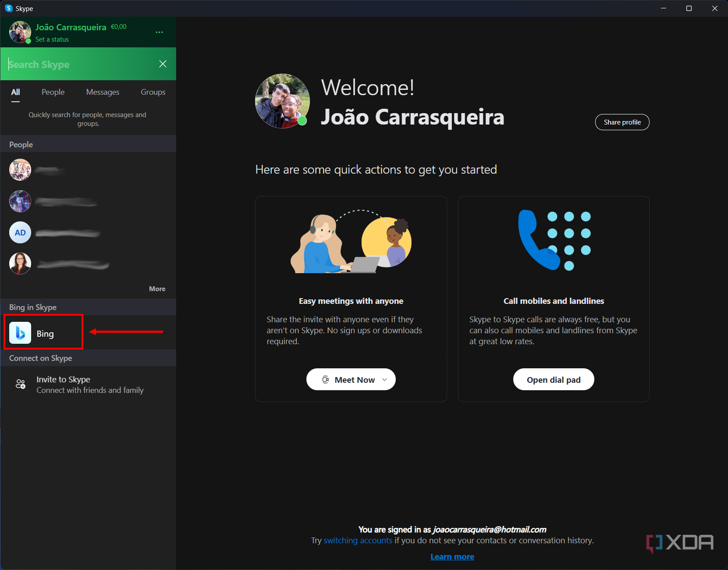Click the large welcome page profile picture
728x570 pixels.
[x=282, y=101]
